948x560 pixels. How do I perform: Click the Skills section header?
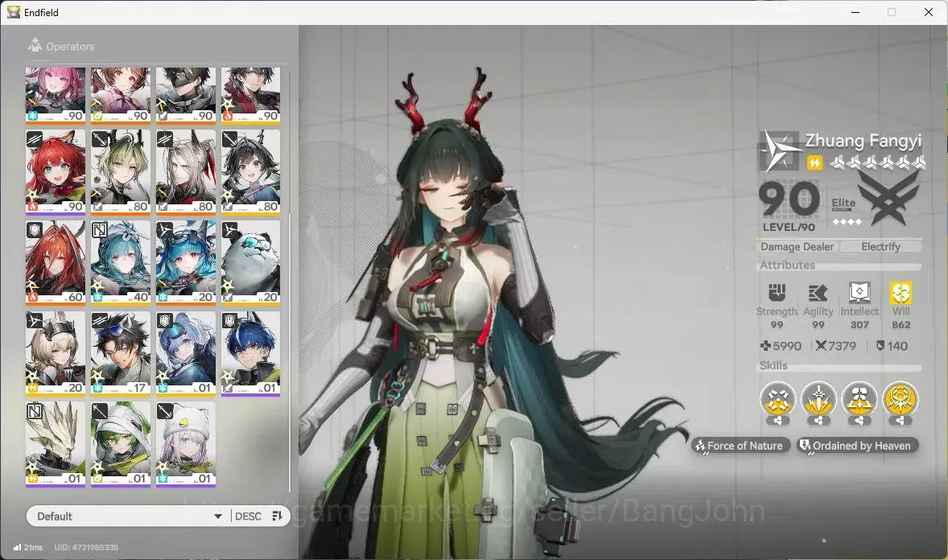(x=773, y=365)
